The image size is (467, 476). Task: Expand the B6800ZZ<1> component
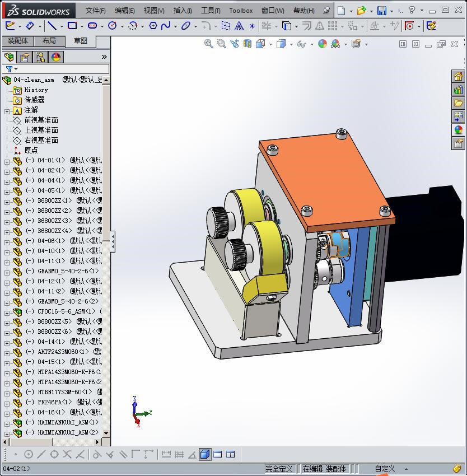[x=7, y=202]
